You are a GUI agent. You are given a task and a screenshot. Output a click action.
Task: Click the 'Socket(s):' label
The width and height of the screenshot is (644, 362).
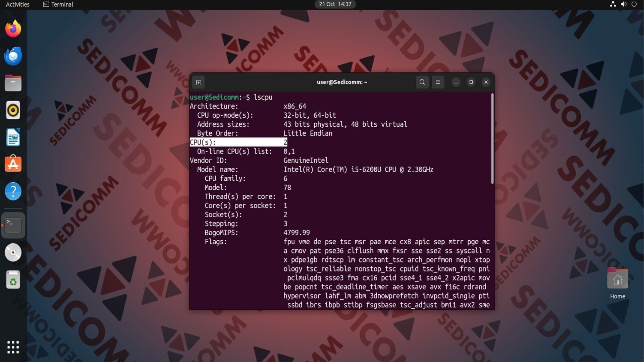223,215
